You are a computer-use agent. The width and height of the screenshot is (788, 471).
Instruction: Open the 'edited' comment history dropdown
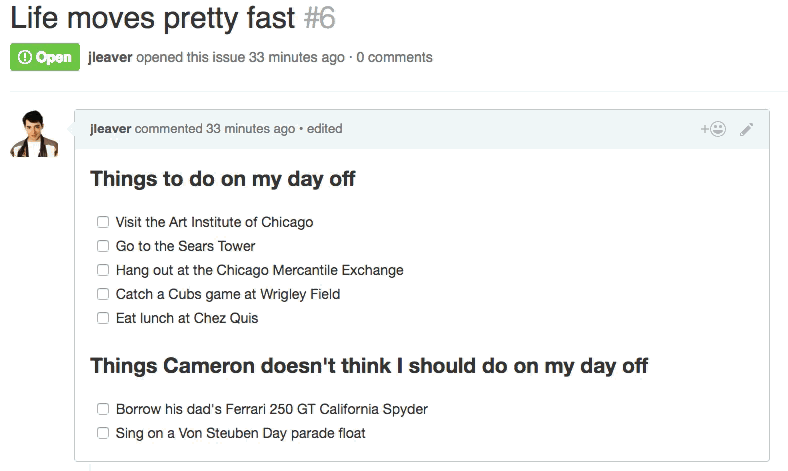click(x=325, y=129)
